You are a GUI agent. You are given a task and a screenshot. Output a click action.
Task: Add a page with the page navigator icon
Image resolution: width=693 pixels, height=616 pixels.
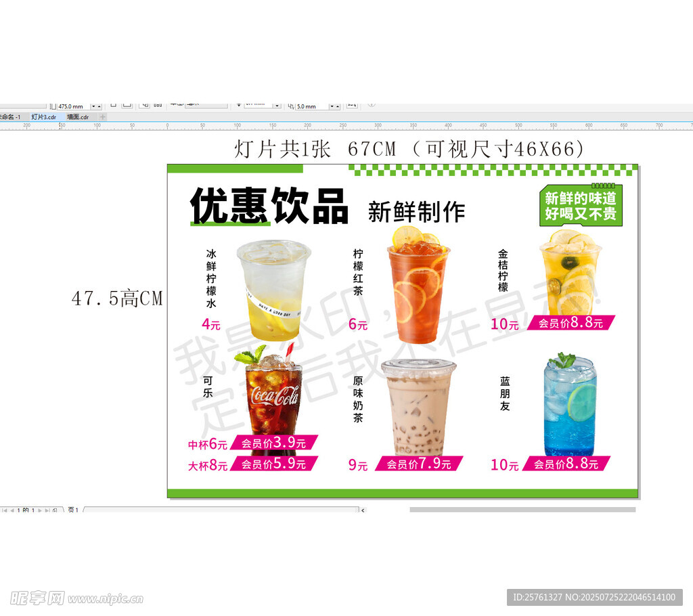tap(55, 510)
